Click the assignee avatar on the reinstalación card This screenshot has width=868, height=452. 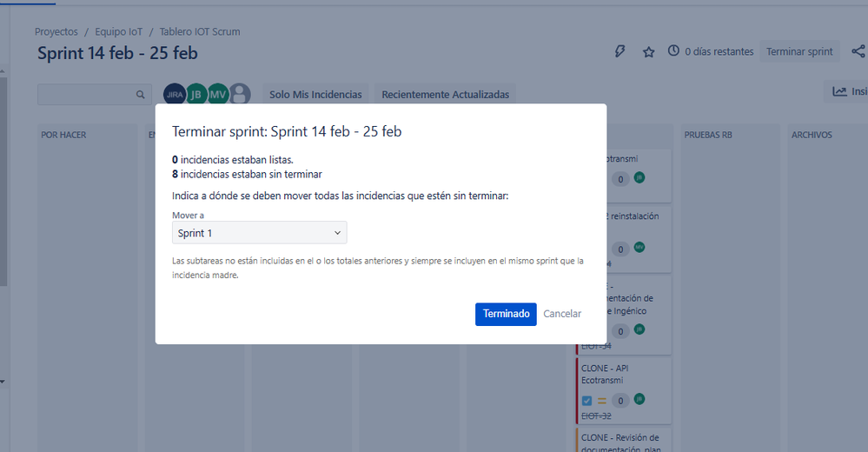coord(639,247)
